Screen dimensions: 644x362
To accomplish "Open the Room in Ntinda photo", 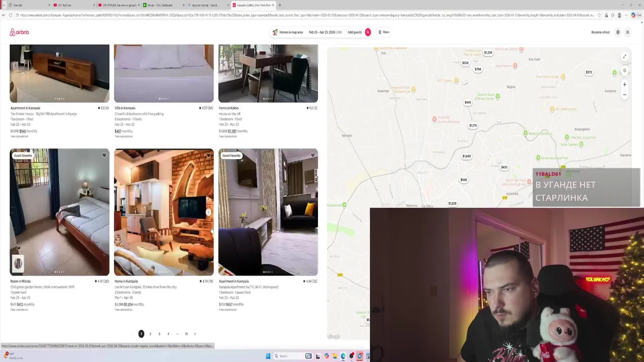I will 59,212.
